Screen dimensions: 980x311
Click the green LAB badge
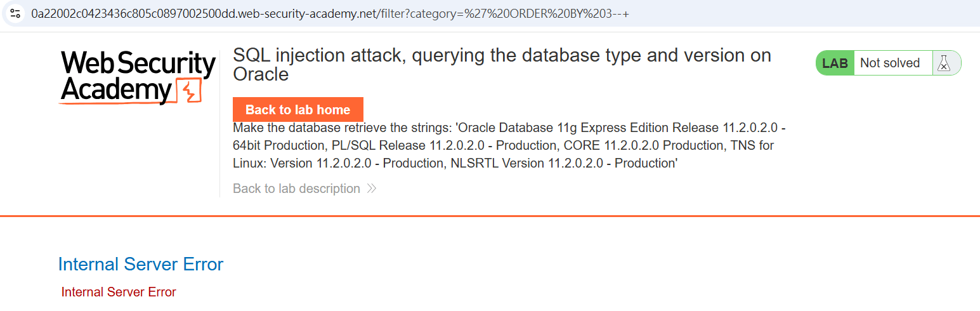tap(835, 63)
